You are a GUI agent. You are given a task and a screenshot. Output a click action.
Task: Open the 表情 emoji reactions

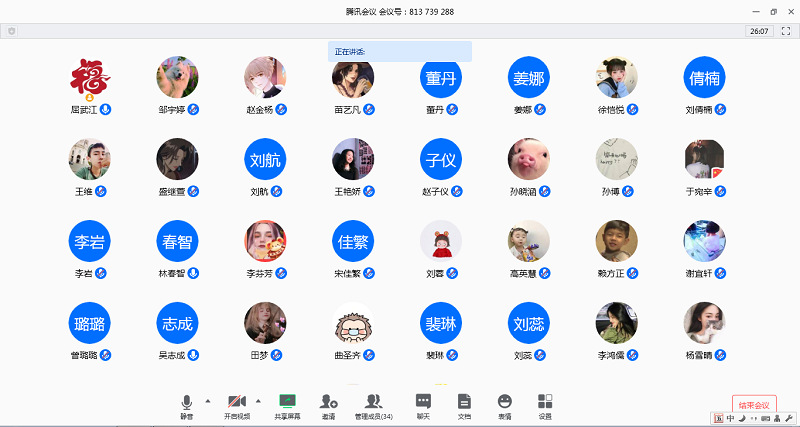[x=504, y=401]
